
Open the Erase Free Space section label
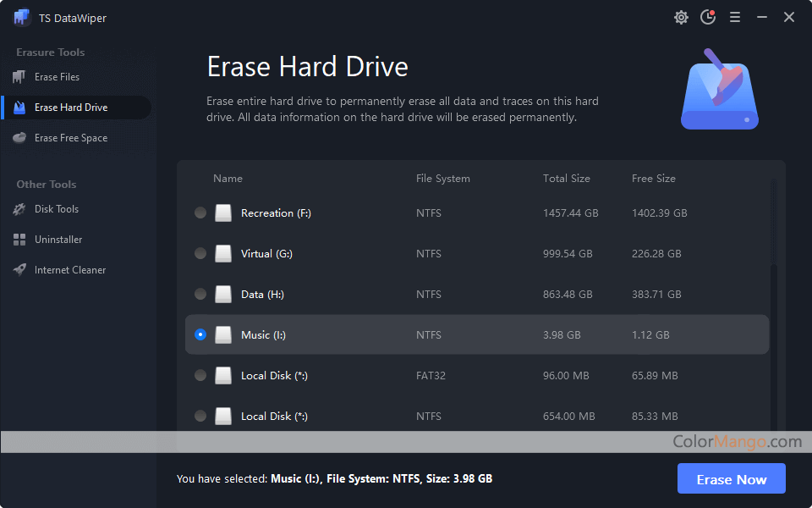(71, 138)
